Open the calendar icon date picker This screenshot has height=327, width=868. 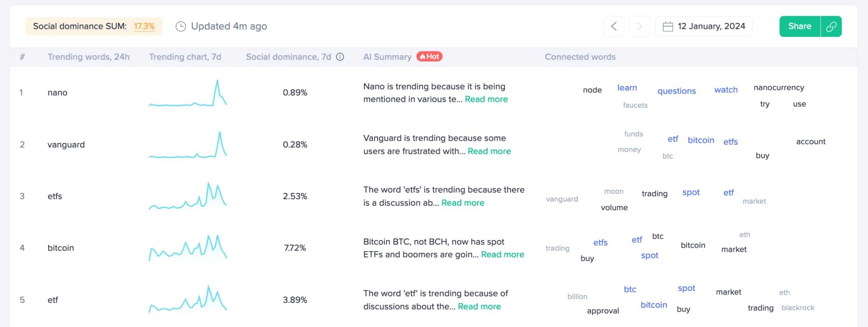coord(668,26)
